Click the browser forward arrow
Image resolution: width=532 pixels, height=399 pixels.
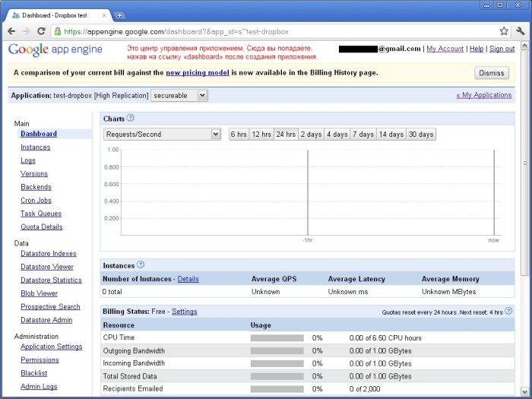(x=27, y=31)
